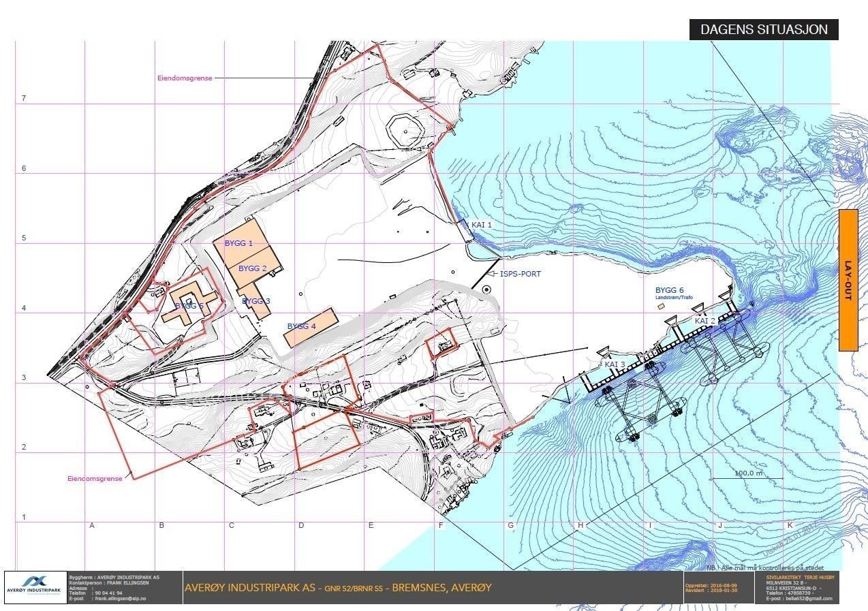Click grid column letter A
The image size is (868, 611).
coord(91,525)
